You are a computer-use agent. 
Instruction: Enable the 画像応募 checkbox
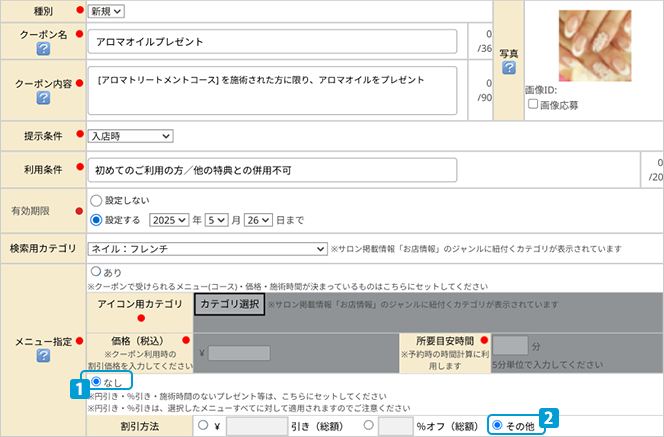click(532, 104)
